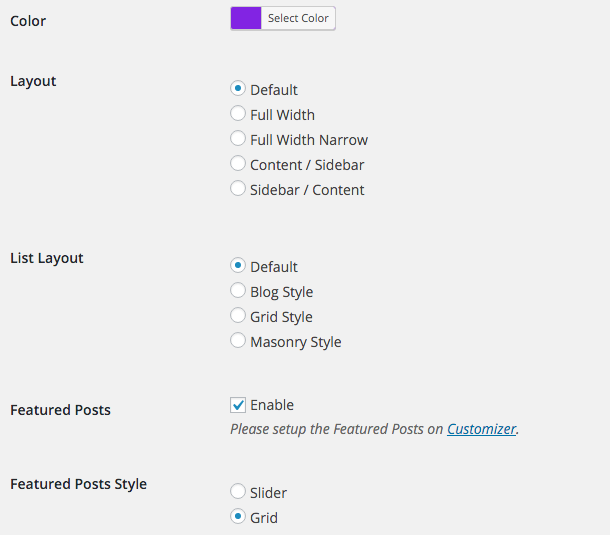The width and height of the screenshot is (610, 535).
Task: Click the Masonry Style label text
Action: coord(296,342)
